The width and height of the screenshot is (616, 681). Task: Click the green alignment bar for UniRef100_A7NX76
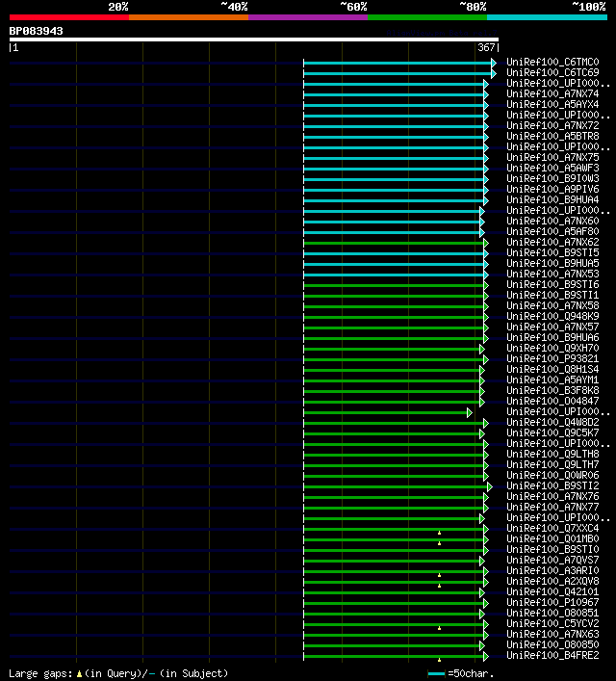pos(394,497)
